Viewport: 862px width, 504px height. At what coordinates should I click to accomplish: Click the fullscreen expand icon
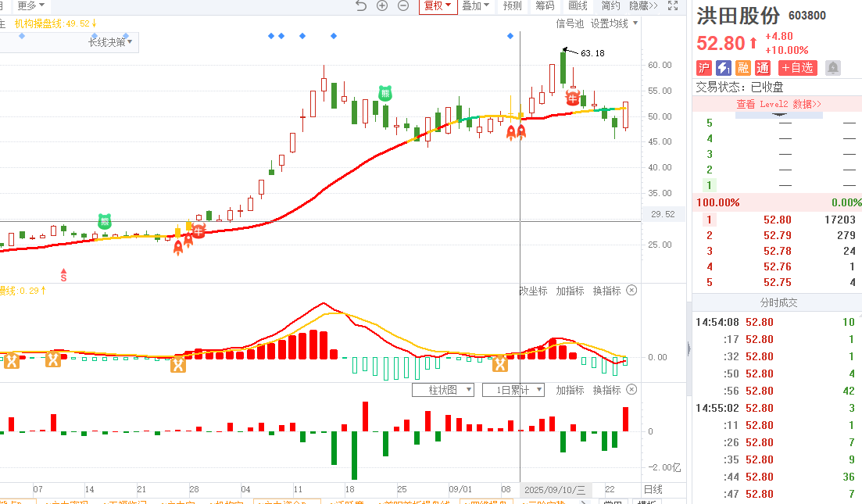pos(674,6)
